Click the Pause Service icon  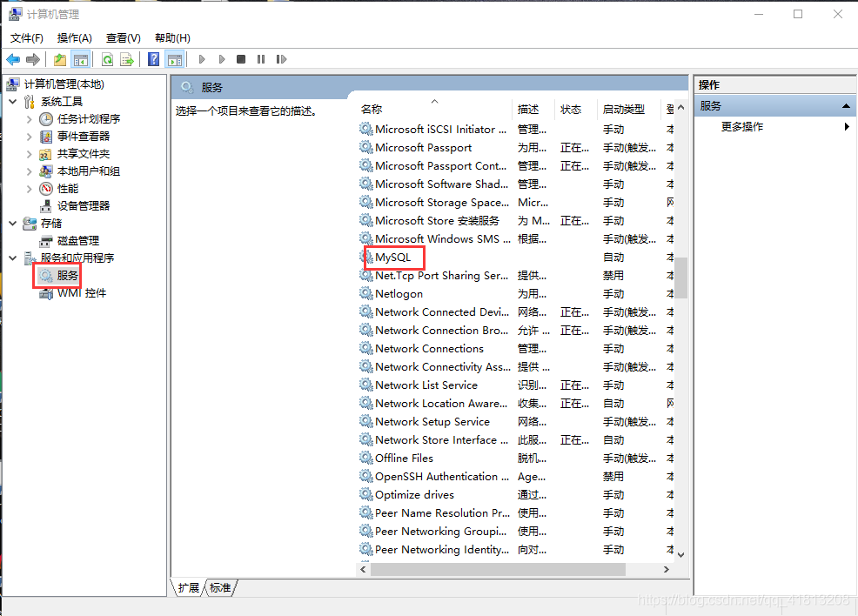point(261,59)
